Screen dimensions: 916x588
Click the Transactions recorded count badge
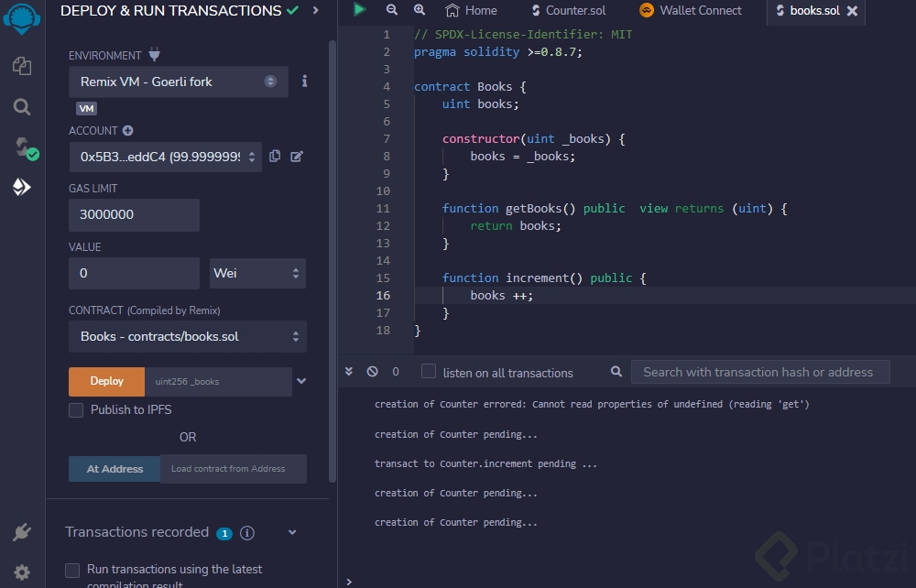[x=224, y=533]
